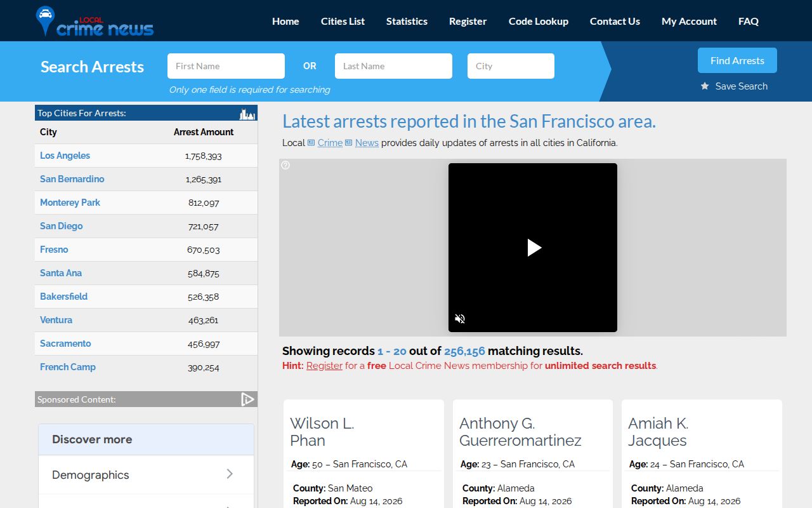Focus the City search field
The height and width of the screenshot is (508, 812).
511,66
